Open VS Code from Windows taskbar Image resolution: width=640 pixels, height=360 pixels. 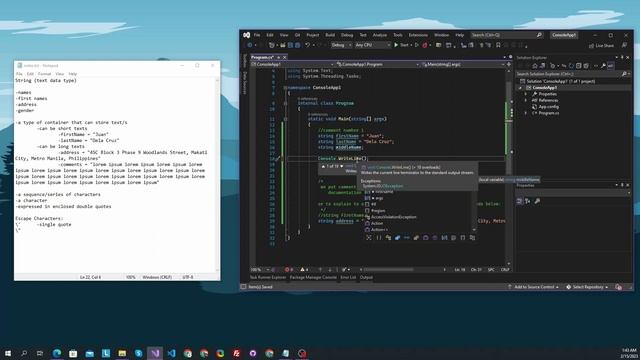click(x=171, y=353)
